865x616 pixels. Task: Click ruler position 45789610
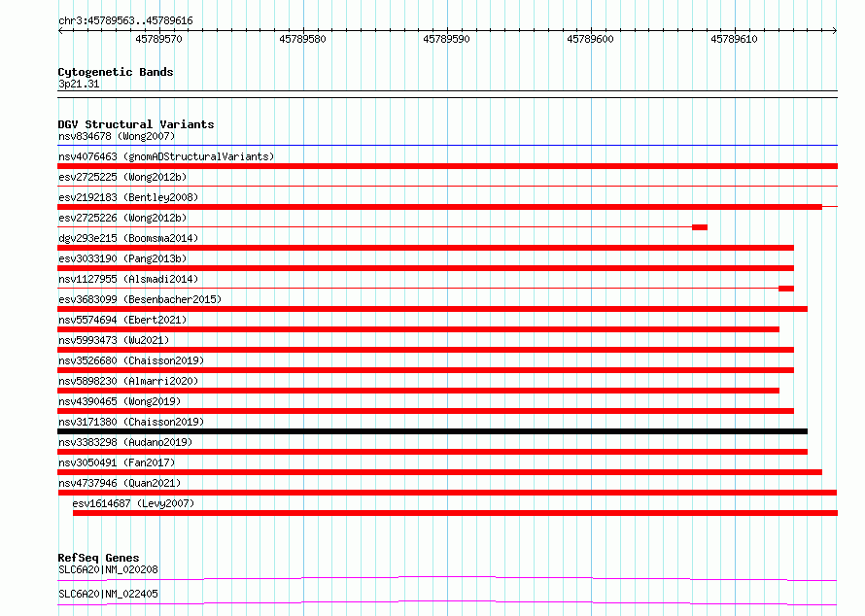(x=734, y=39)
